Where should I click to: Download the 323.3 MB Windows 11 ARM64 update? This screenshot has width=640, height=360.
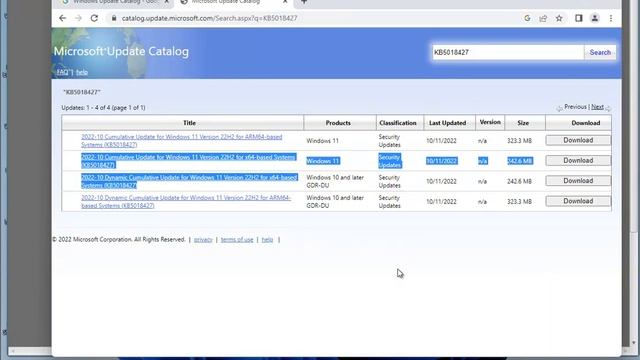(578, 140)
